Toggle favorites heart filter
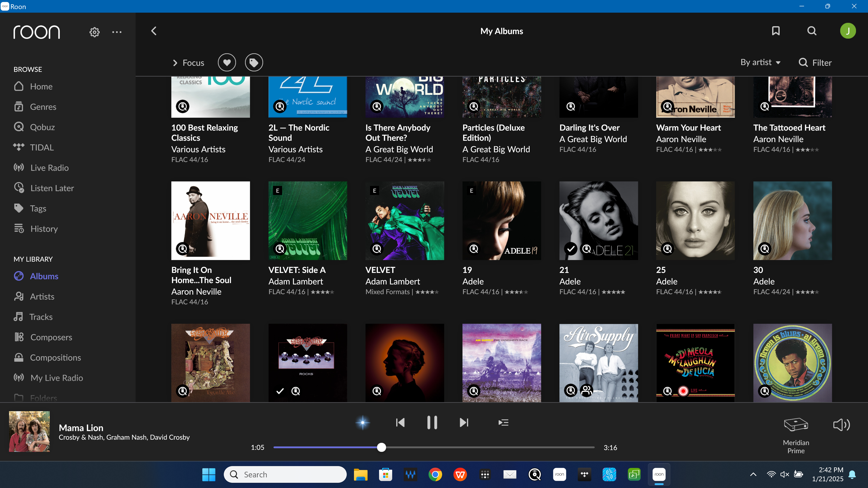 [x=227, y=63]
